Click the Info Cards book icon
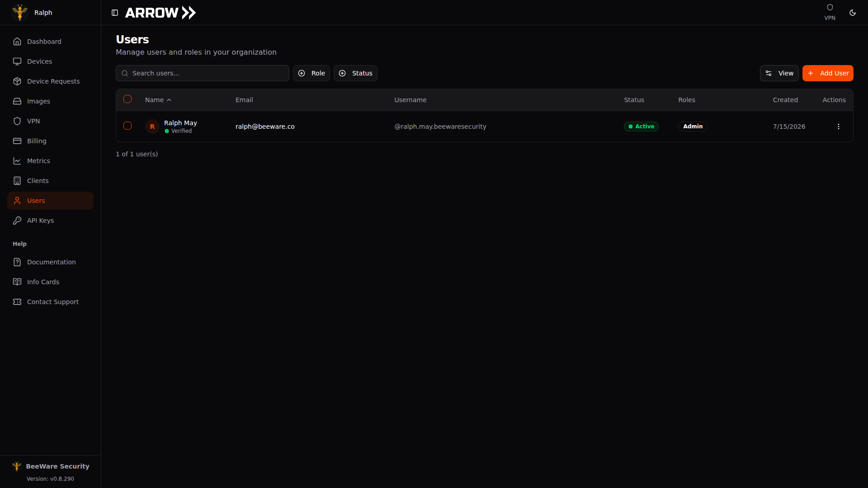 (17, 282)
